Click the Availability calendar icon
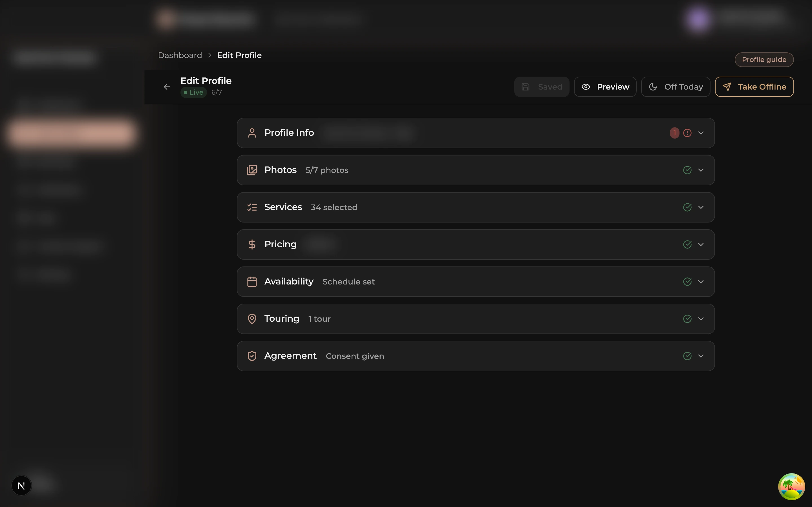 252,282
